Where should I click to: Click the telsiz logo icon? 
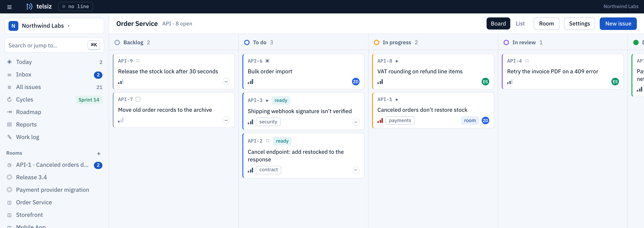[x=30, y=6]
